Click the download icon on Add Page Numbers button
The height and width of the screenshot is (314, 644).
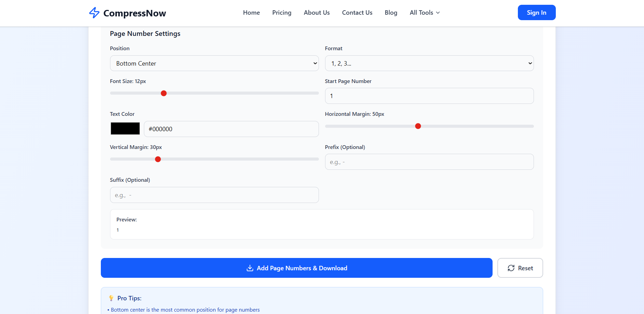pos(250,268)
